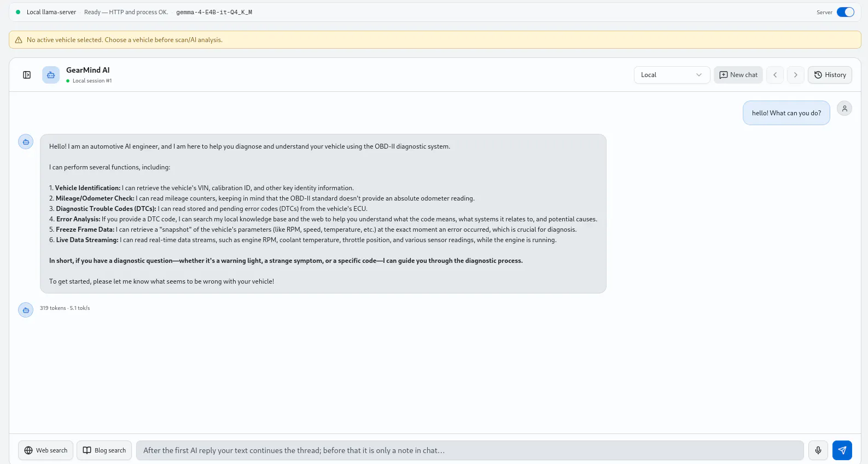
Task: Open the Local mode dropdown
Action: click(x=672, y=75)
